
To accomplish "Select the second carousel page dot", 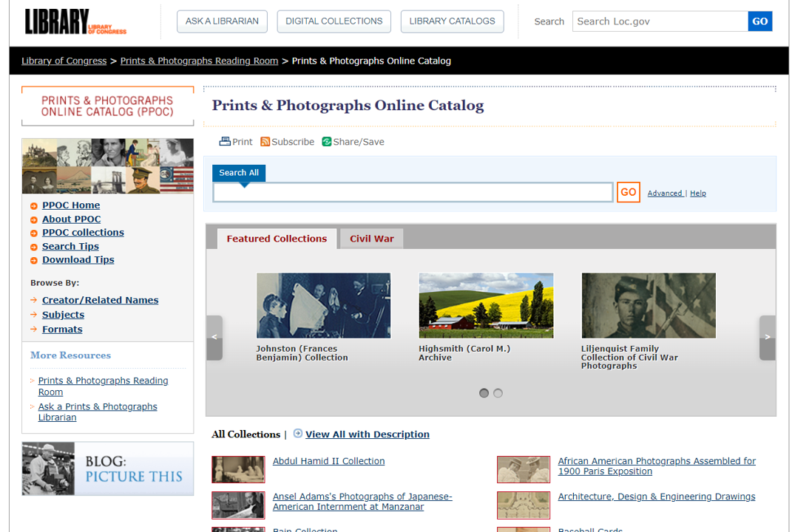I will click(x=498, y=393).
